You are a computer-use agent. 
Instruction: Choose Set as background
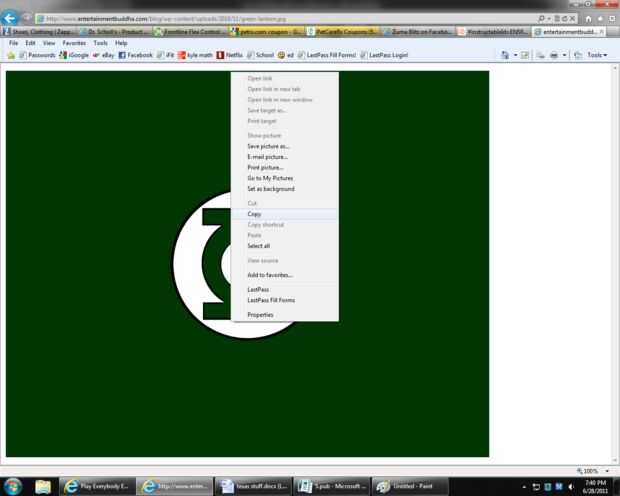(284, 189)
